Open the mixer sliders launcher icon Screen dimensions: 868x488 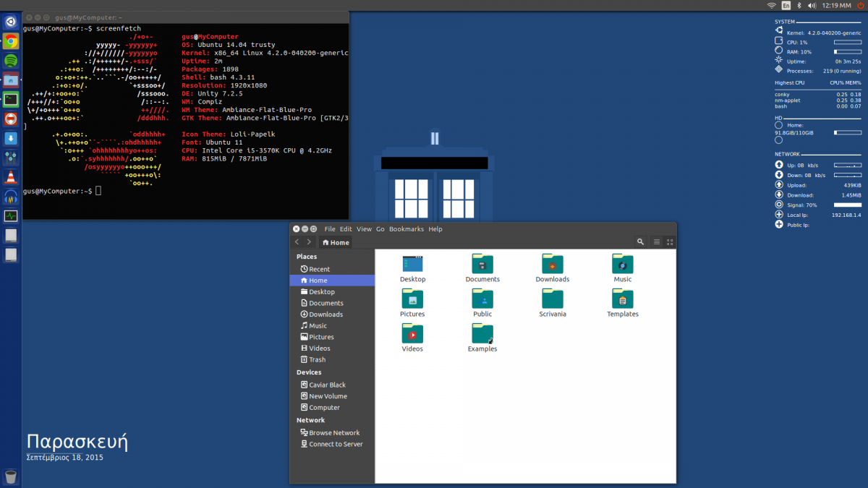coord(11,158)
